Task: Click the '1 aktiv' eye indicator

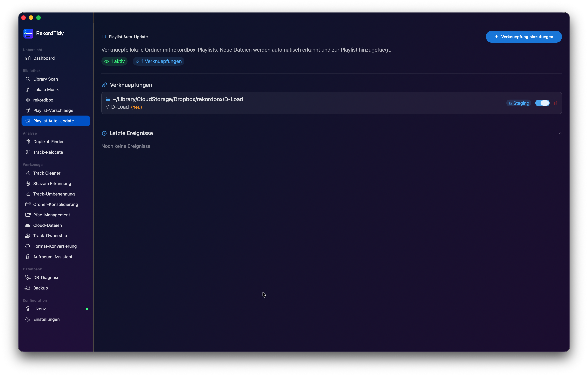Action: [x=114, y=61]
